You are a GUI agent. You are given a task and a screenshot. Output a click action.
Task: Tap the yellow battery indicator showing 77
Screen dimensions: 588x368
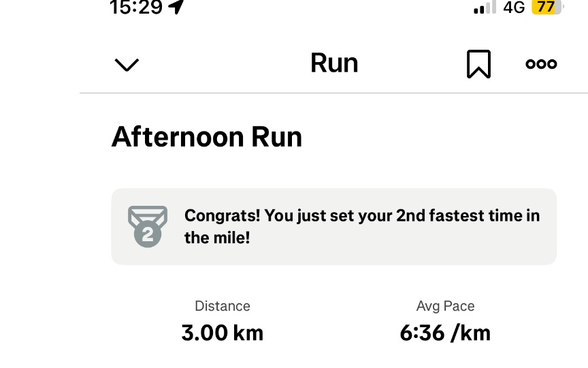[x=547, y=7]
